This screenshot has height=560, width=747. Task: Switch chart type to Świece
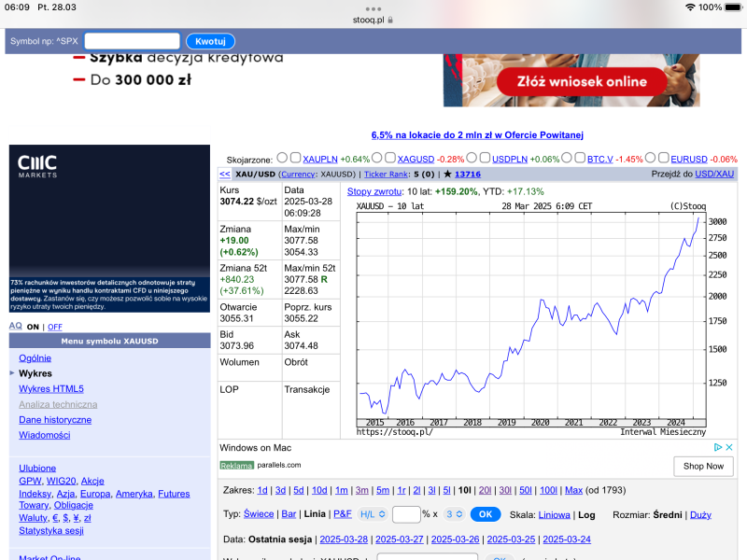pyautogui.click(x=259, y=514)
